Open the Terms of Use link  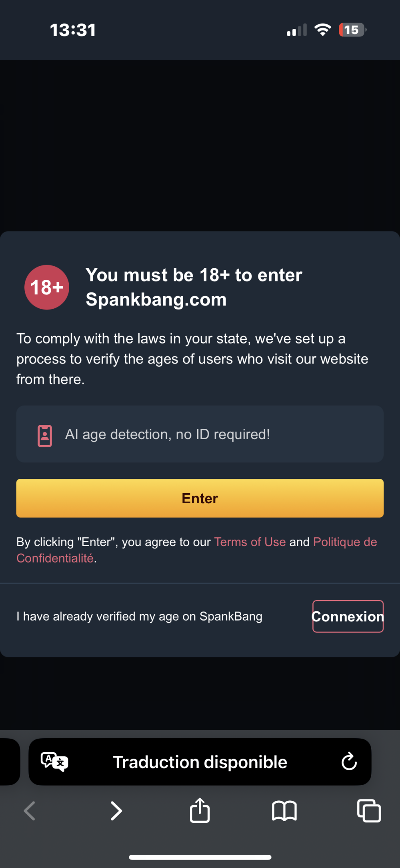[250, 542]
